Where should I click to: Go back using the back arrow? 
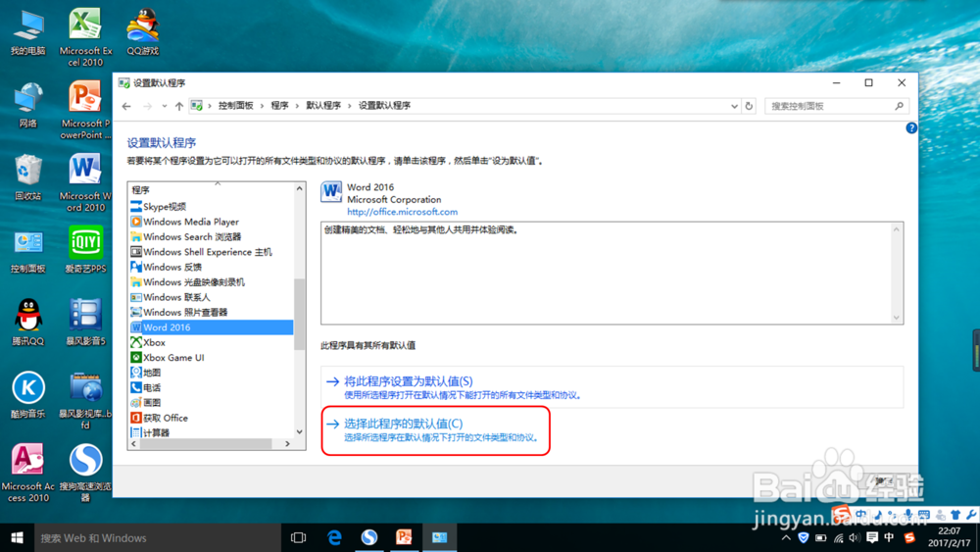pos(126,106)
